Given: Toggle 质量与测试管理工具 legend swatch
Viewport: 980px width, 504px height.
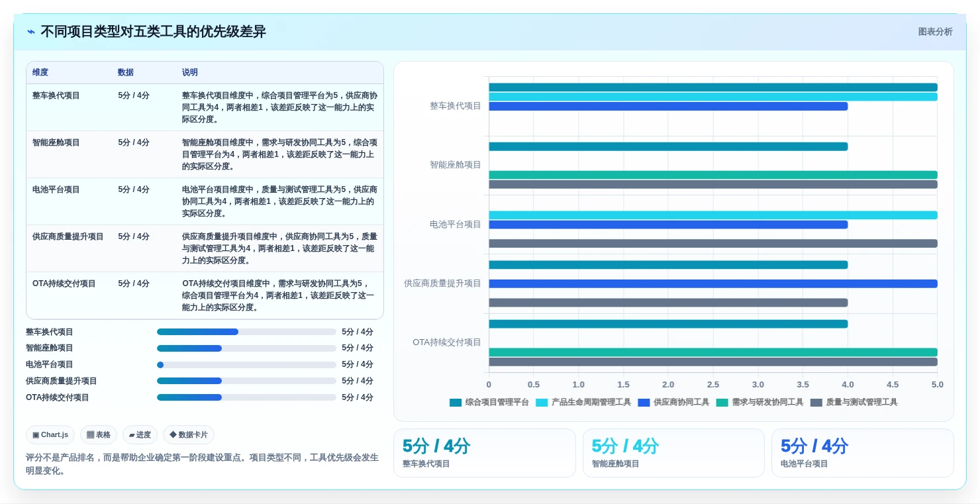Looking at the screenshot, I should coord(816,402).
